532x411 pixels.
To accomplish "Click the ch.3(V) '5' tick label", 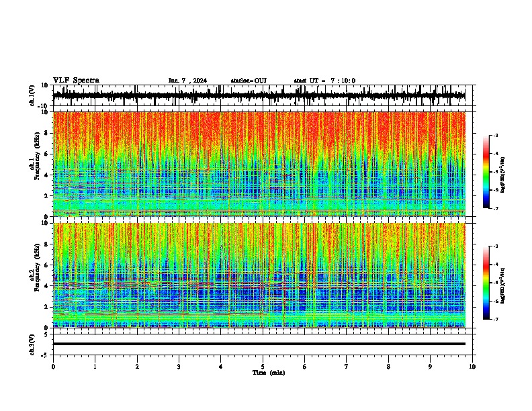I will [x=46, y=334].
